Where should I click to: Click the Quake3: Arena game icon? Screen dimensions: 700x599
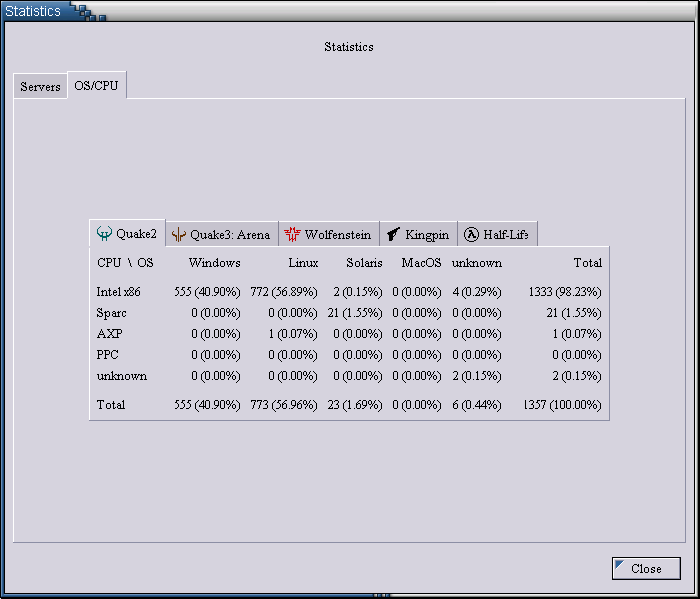click(x=178, y=235)
